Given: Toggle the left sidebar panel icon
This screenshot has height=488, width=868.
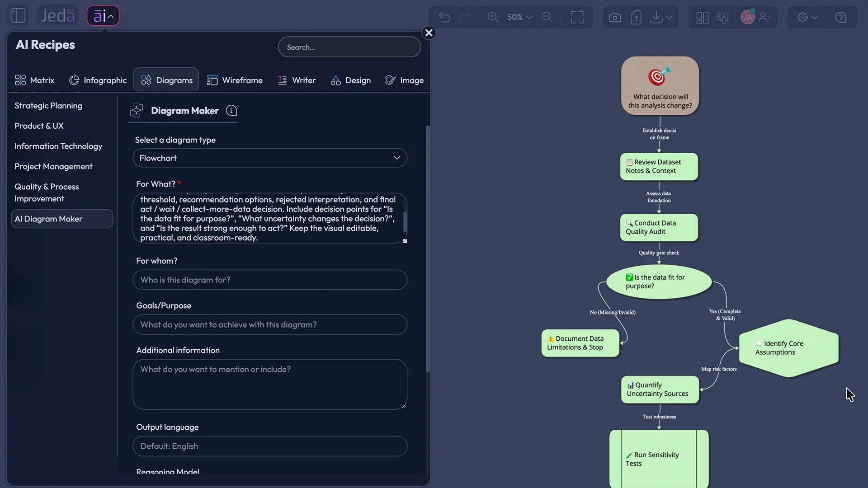Looking at the screenshot, I should coord(18,16).
